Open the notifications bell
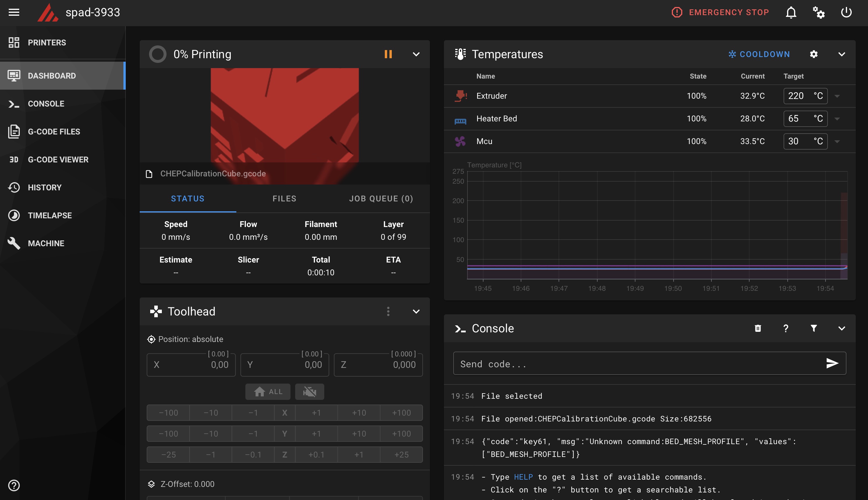Viewport: 868px width, 500px height. (x=791, y=12)
